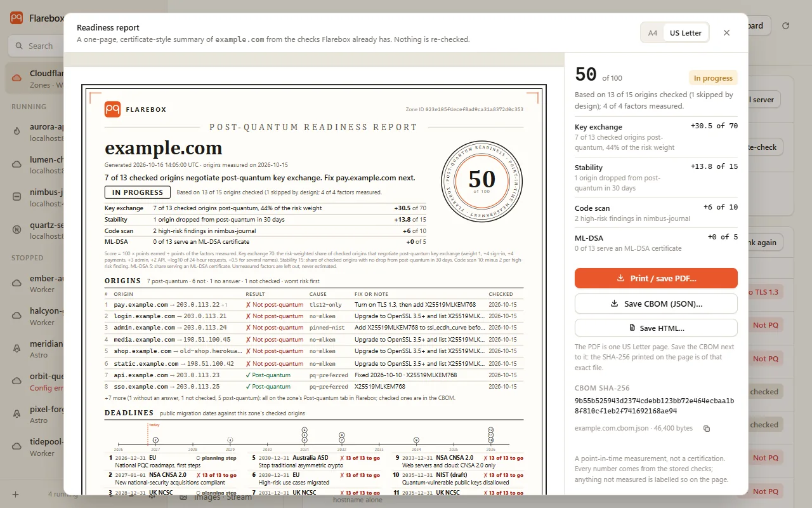Viewport: 812px width, 508px height.
Task: Click the Code scan score row
Action: tap(656, 213)
